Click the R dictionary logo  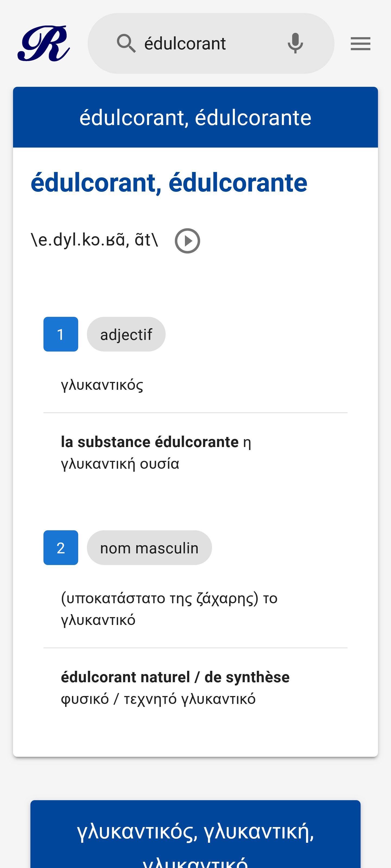(x=43, y=43)
